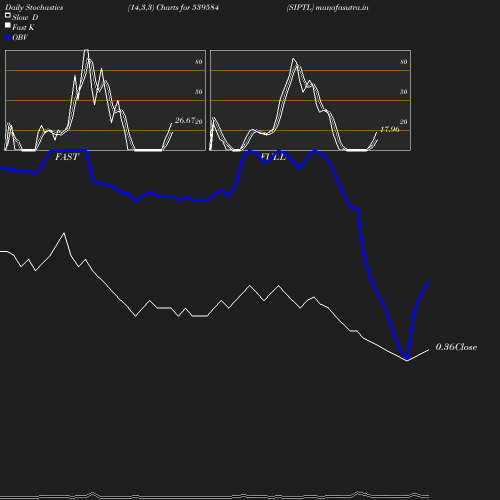Select '(14,3,3) Charts for 539584' text
500x500 pixels.
(x=173, y=8)
